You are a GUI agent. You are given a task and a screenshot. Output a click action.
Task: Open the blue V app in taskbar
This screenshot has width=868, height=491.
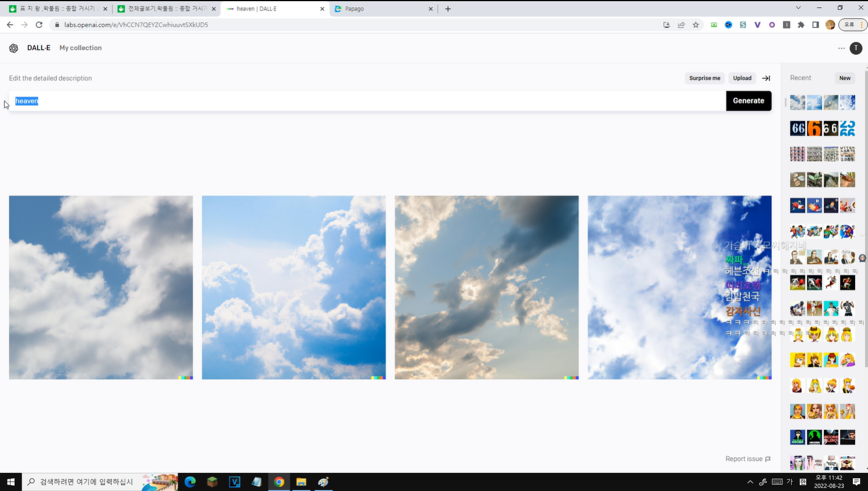(234, 482)
